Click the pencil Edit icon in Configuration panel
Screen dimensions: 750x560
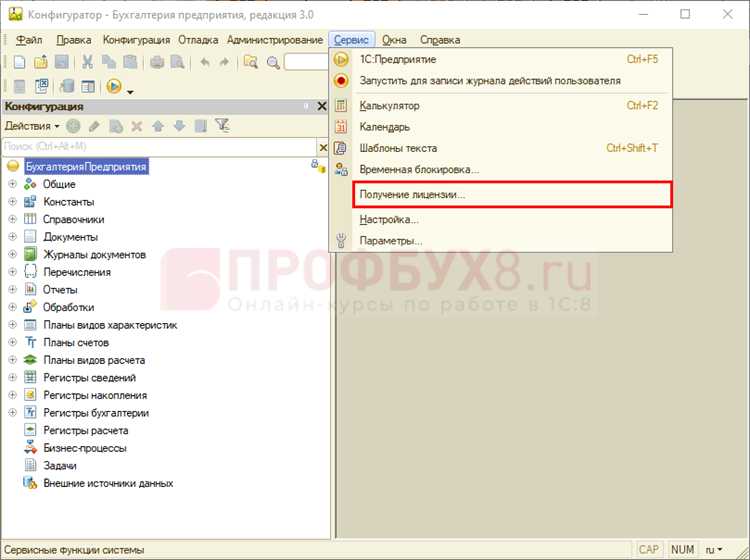click(x=94, y=126)
